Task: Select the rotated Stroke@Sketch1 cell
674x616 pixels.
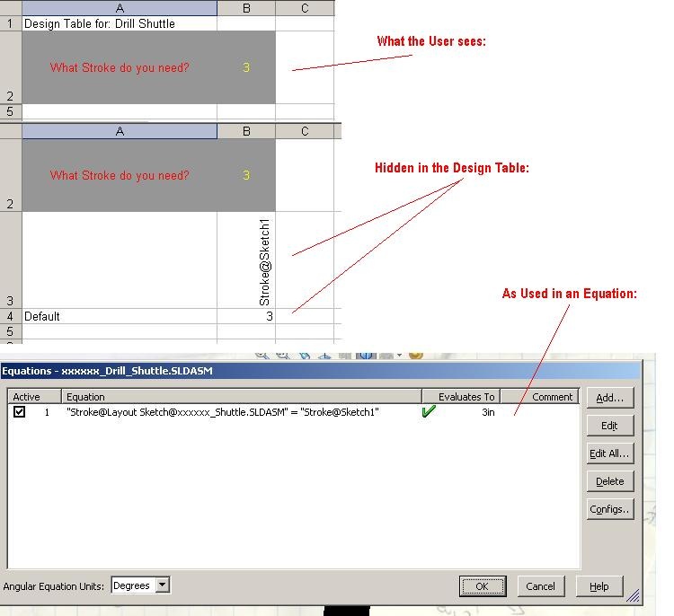Action: point(246,260)
